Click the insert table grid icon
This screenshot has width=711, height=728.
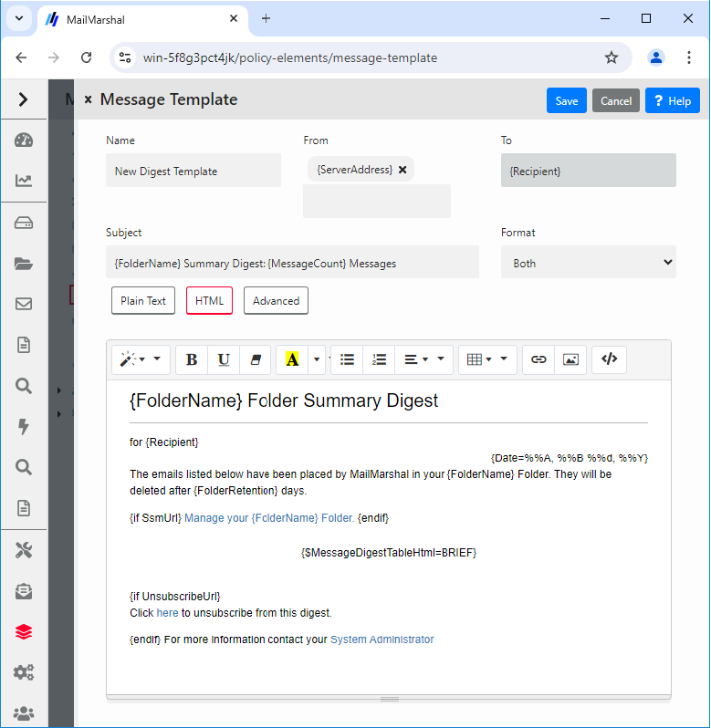(x=475, y=359)
